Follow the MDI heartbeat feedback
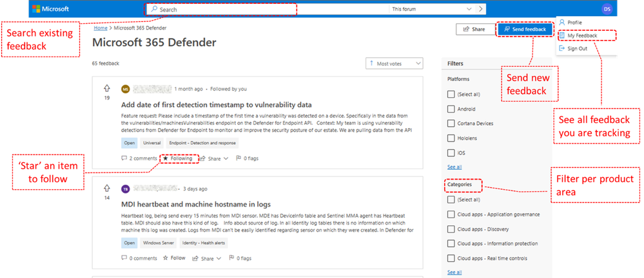Viewport: 644px width, 278px height. point(174,258)
